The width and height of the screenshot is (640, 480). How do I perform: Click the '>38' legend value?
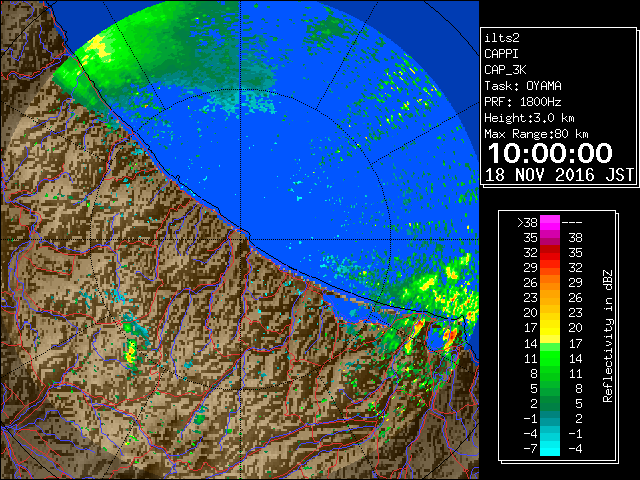coord(527,223)
